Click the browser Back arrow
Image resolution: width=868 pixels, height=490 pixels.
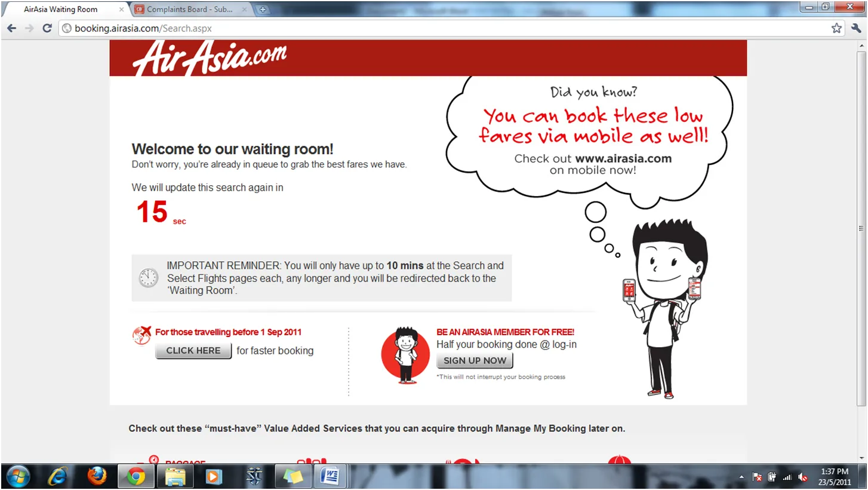11,28
